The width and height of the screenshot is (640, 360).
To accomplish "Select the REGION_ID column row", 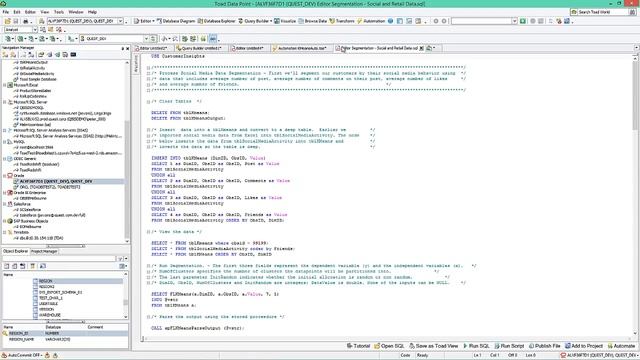I will click(65, 333).
